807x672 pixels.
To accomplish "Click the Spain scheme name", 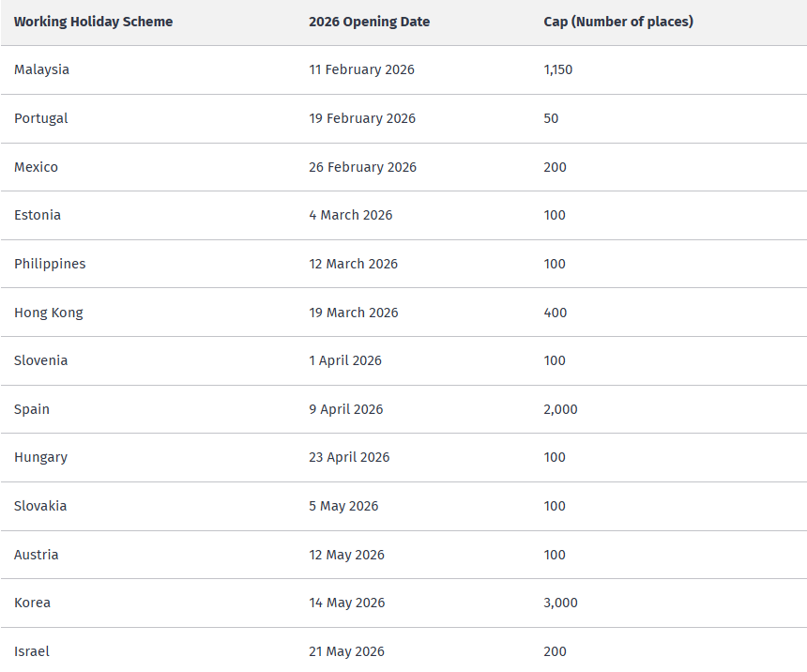I will (32, 409).
